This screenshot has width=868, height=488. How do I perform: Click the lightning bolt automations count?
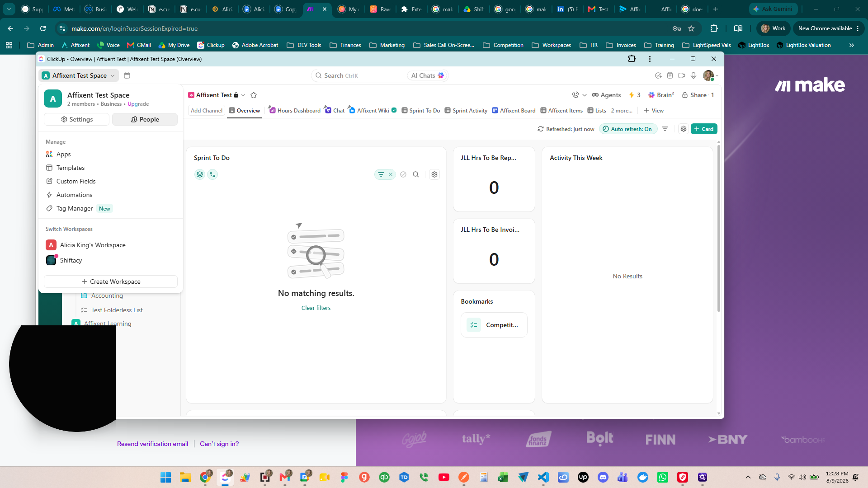634,95
